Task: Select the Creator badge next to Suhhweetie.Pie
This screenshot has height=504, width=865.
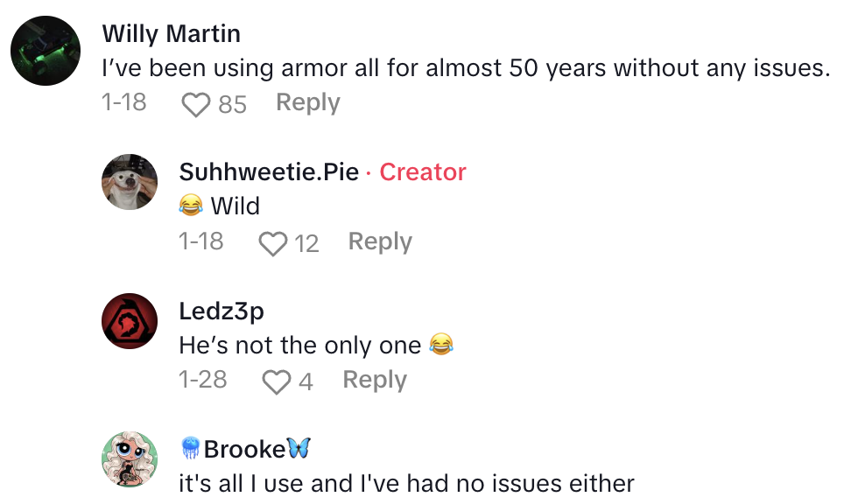Action: [x=423, y=172]
